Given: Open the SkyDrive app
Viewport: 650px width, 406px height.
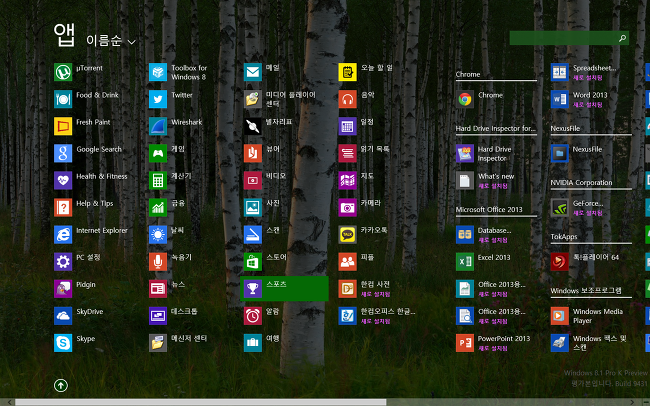Looking at the screenshot, I should (x=63, y=316).
